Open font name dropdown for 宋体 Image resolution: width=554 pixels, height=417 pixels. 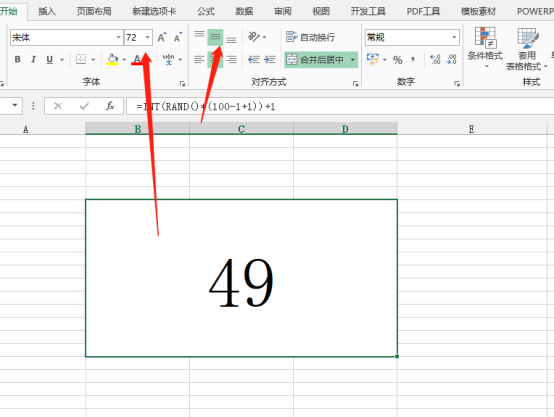tap(118, 37)
